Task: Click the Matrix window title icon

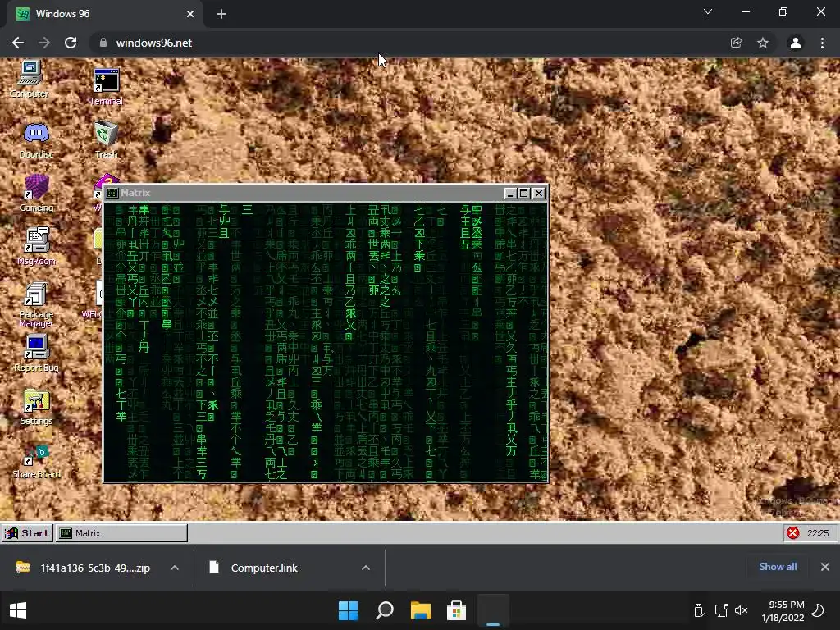Action: pyautogui.click(x=112, y=193)
